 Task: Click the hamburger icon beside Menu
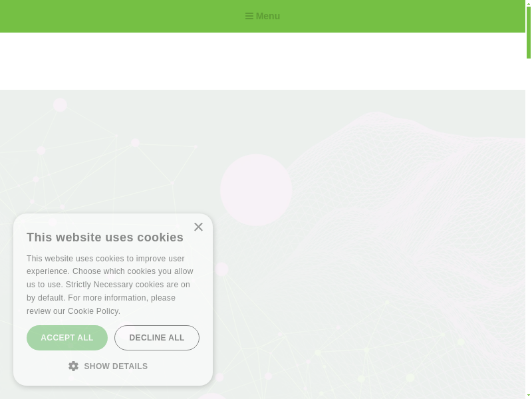tap(249, 16)
